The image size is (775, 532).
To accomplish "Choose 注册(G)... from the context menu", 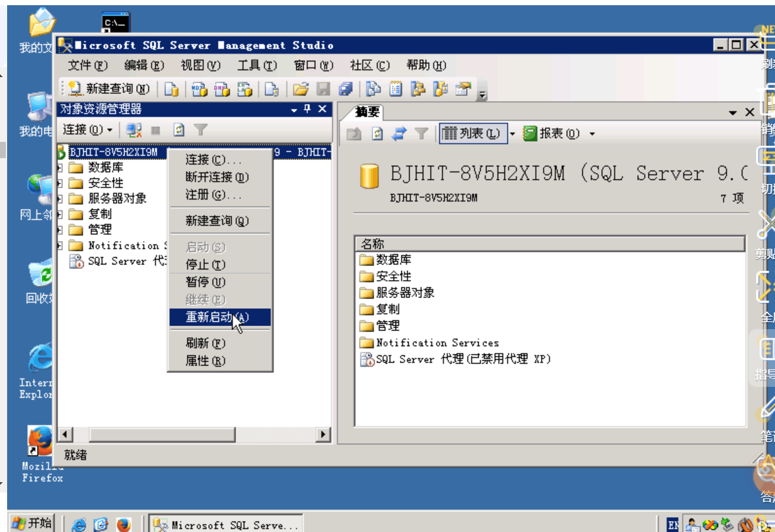I will [220, 194].
